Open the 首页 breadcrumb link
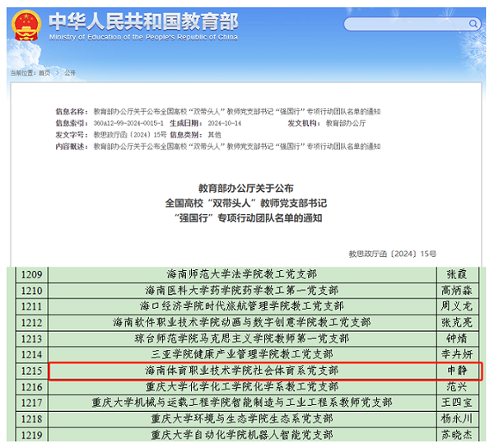Screen dimensions: 494x448 click(44, 72)
